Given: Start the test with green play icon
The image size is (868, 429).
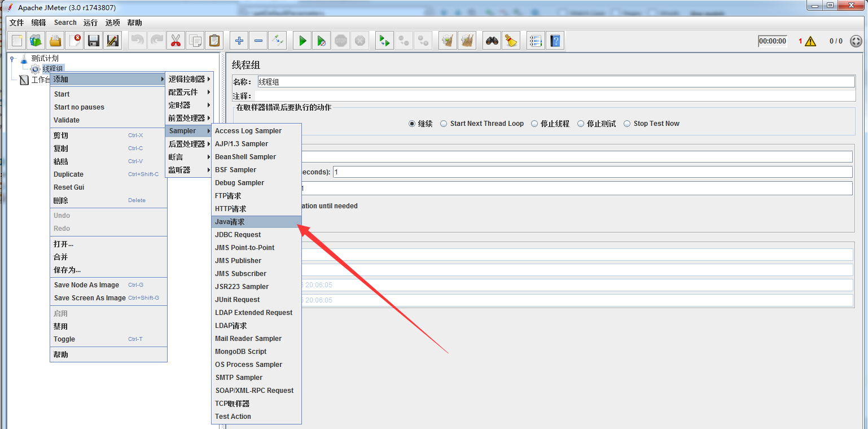Looking at the screenshot, I should pos(303,41).
